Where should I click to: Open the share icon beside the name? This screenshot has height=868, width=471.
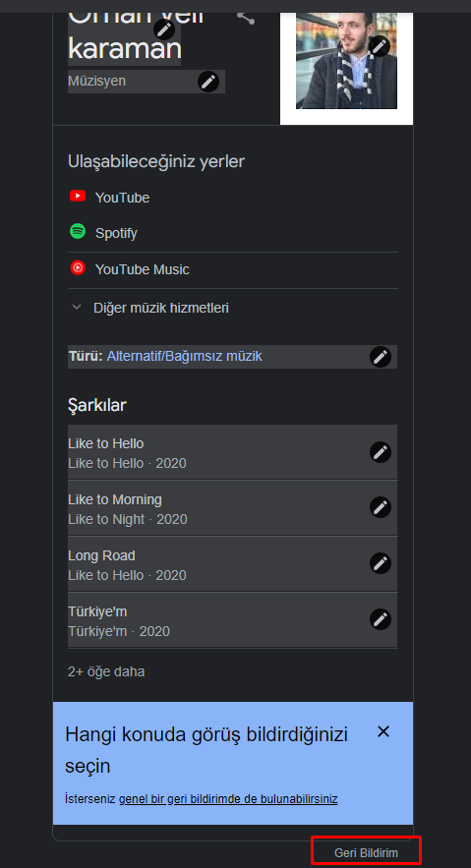coord(246,18)
